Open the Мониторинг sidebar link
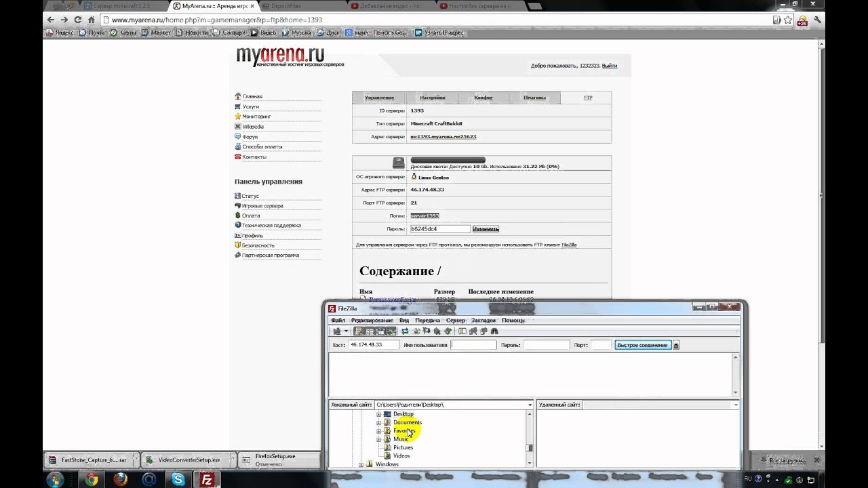The width and height of the screenshot is (868, 488). (x=256, y=117)
